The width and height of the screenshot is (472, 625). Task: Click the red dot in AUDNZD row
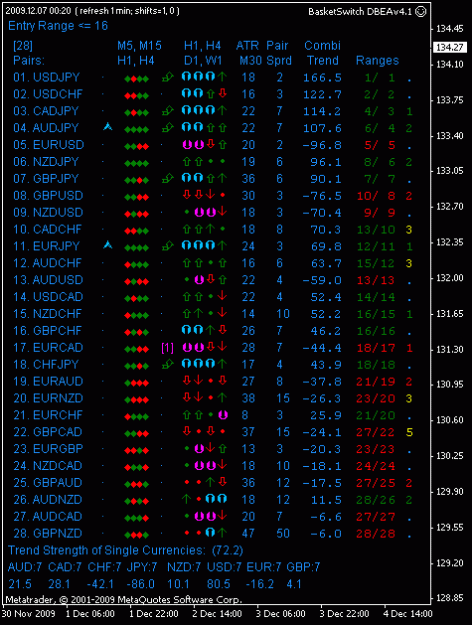pos(199,499)
